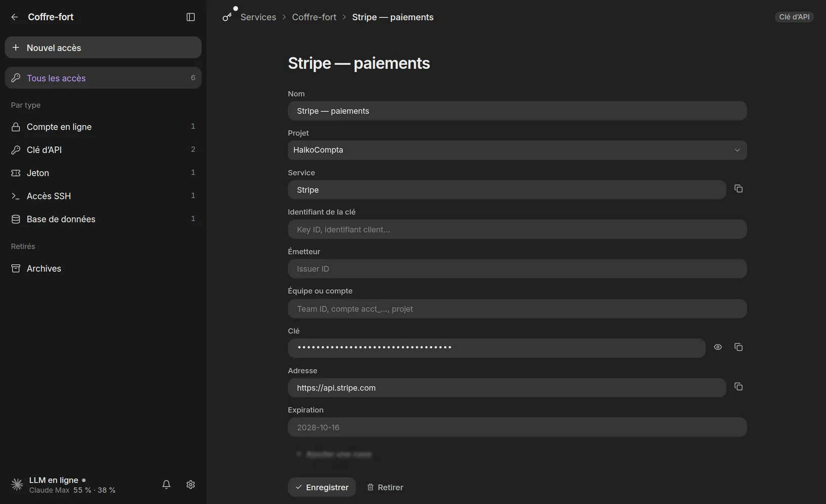Filter by Base de données type
826x504 pixels.
point(103,219)
